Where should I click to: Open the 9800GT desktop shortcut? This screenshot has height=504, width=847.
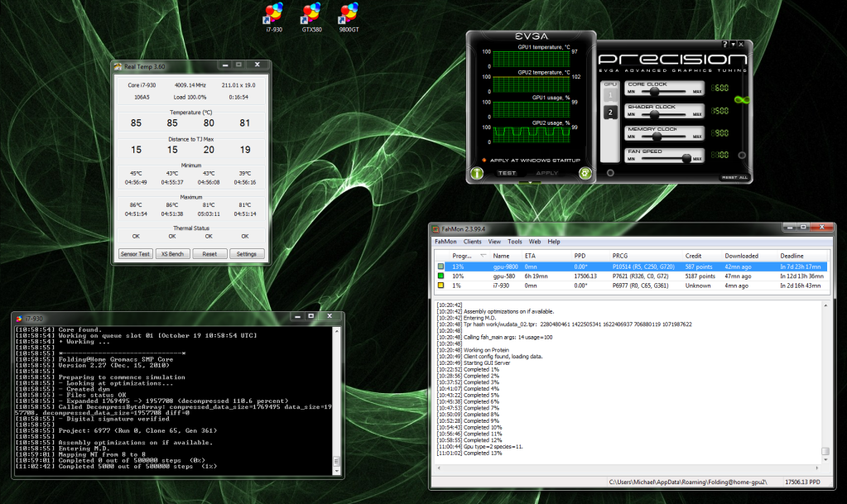click(x=349, y=17)
